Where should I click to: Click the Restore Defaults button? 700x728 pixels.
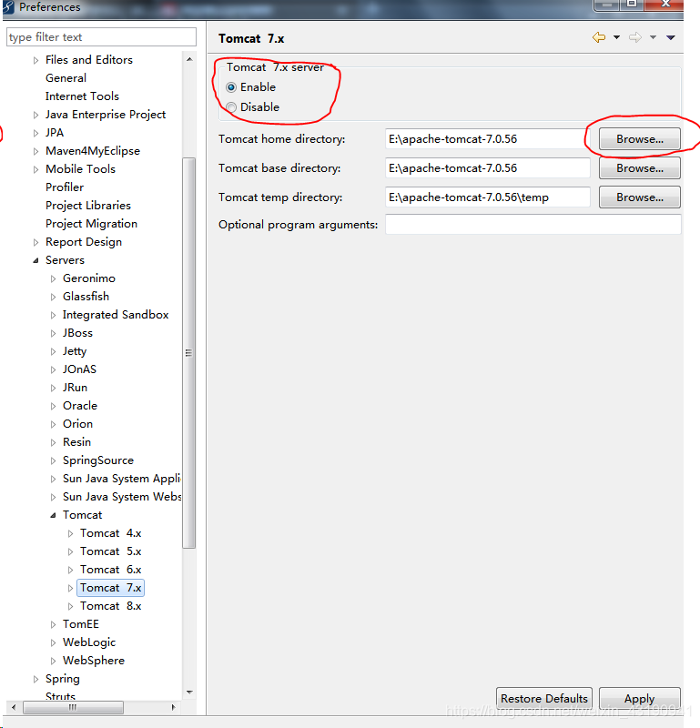click(544, 698)
